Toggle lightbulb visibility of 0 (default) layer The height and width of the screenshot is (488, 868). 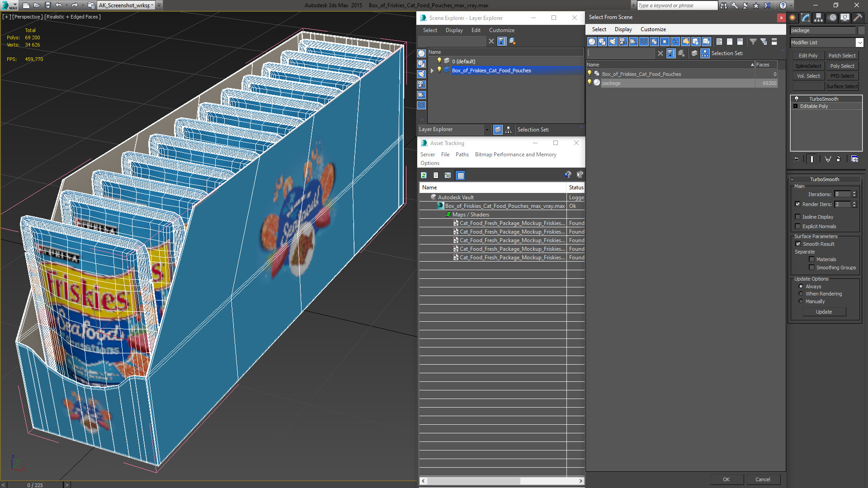[439, 61]
